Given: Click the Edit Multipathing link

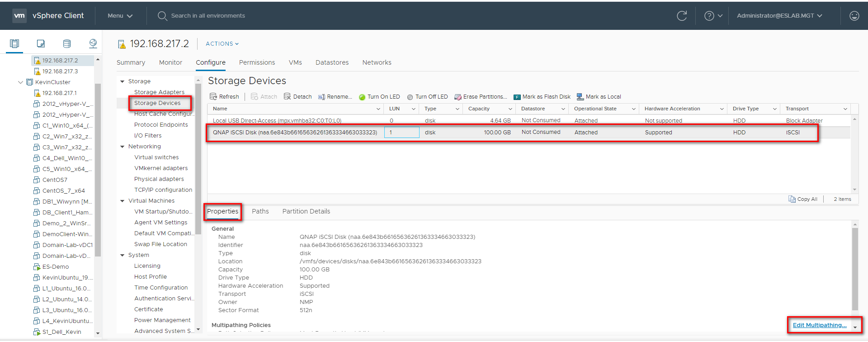Looking at the screenshot, I should pos(819,325).
